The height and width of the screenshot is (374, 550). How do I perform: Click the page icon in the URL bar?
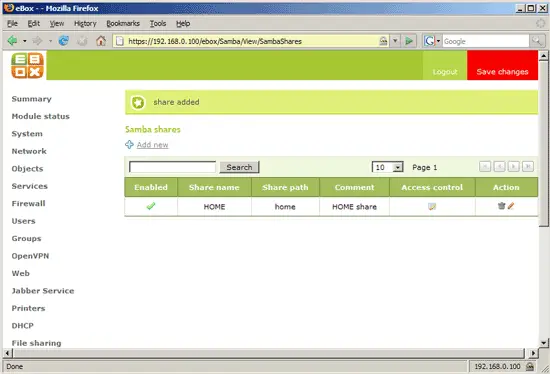click(x=120, y=41)
